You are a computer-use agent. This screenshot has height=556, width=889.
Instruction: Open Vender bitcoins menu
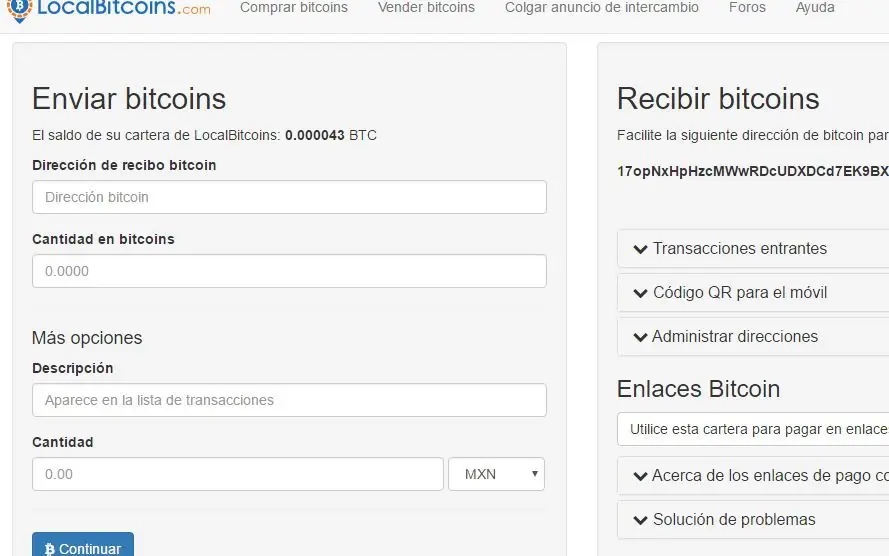coord(426,7)
